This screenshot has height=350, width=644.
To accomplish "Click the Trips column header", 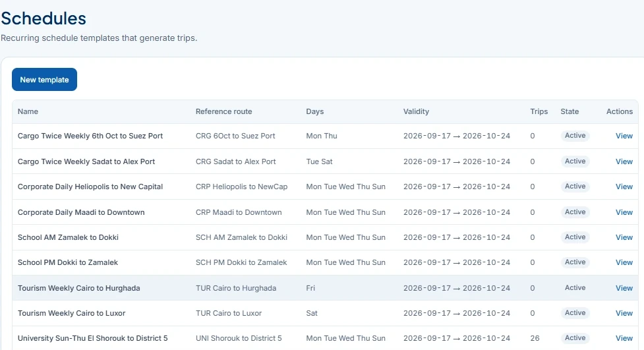I will tap(539, 111).
